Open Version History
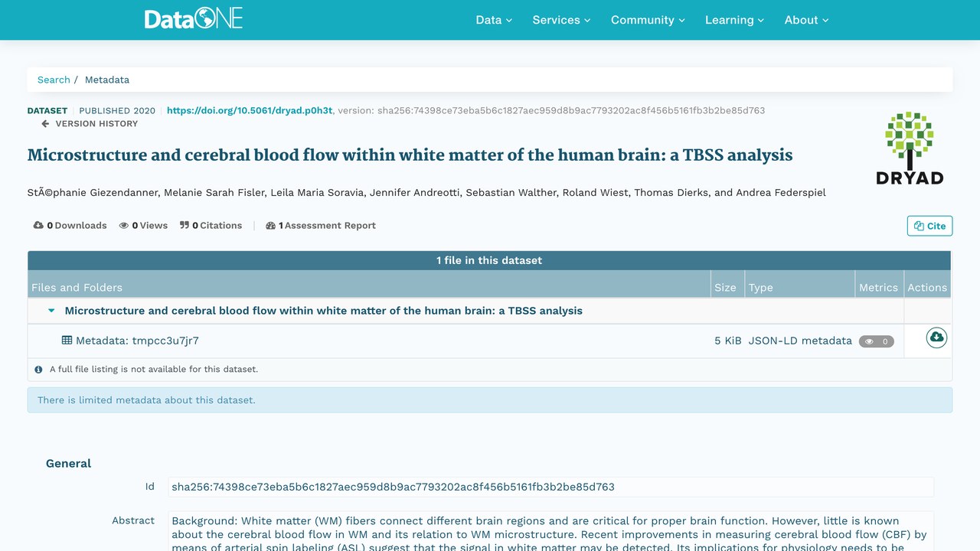Viewport: 980px width, 551px height. 96,124
